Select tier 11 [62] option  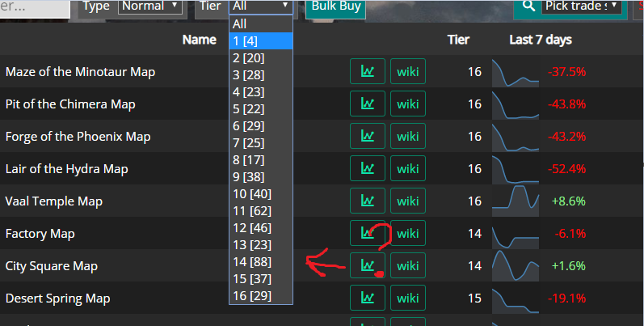coord(261,211)
